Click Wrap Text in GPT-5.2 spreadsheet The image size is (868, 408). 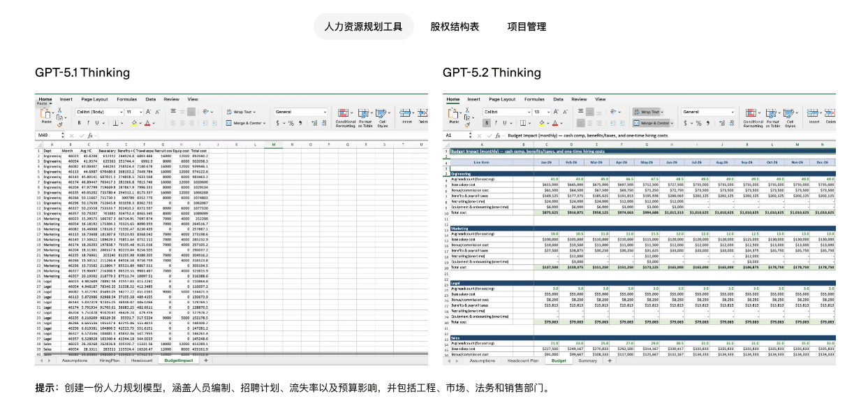click(x=648, y=112)
